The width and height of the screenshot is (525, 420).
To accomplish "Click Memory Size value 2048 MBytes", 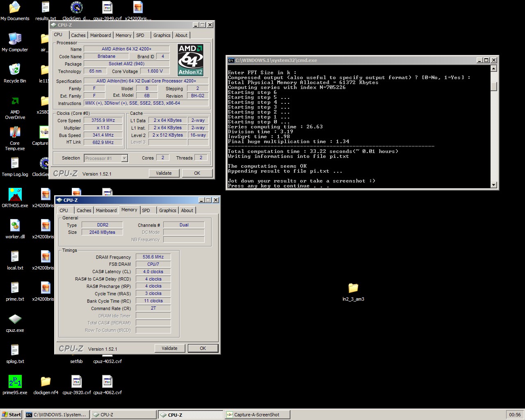I will click(103, 232).
